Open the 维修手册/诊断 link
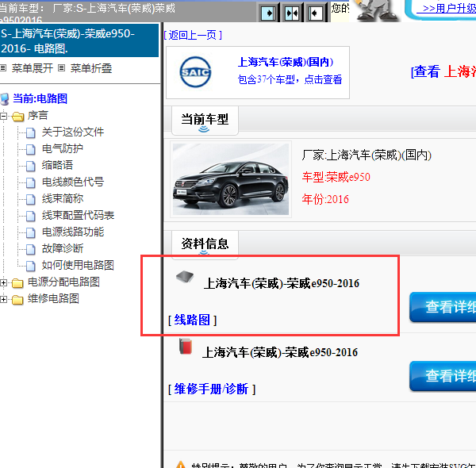The width and height of the screenshot is (476, 468). (212, 389)
